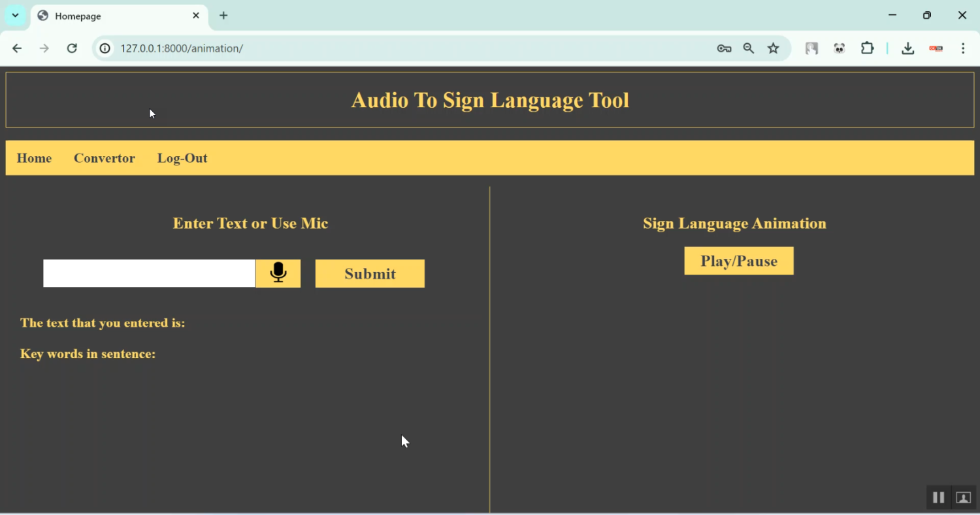The image size is (980, 515).
Task: Go to the Convertor page
Action: 105,158
